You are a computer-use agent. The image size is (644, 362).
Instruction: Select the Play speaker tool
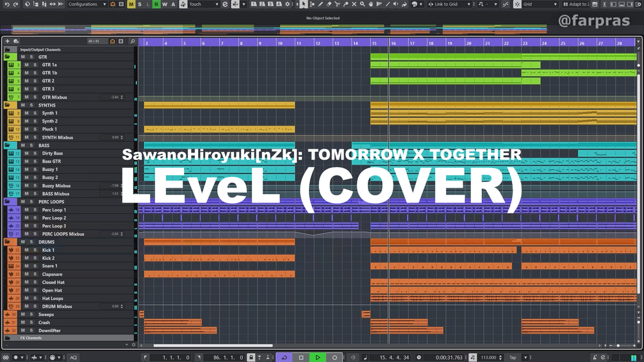(x=396, y=4)
